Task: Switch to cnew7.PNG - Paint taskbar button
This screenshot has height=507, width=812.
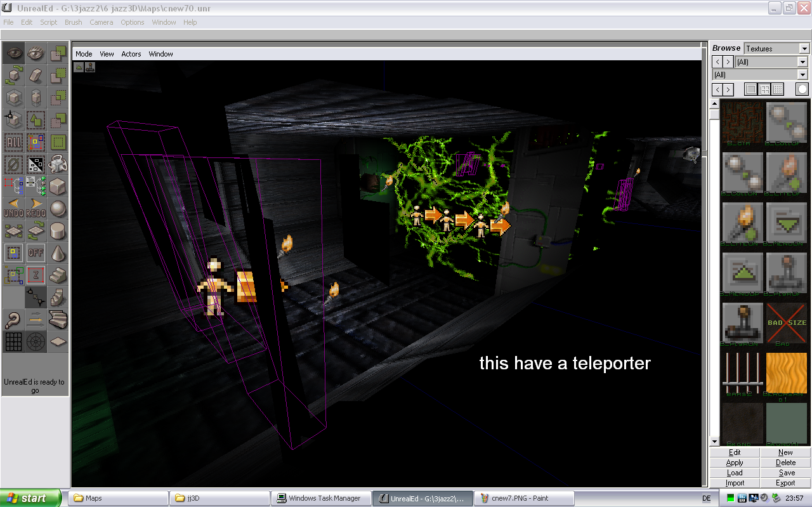Action: 525,498
